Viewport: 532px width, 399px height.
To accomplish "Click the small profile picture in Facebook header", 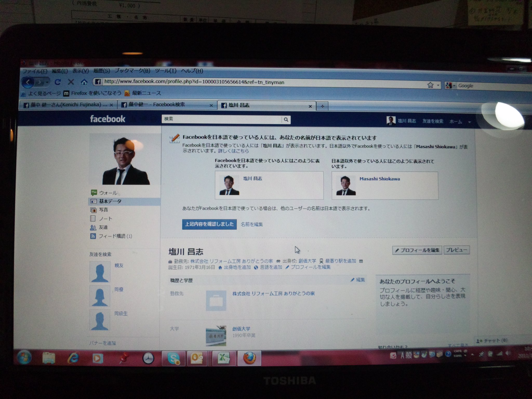I will click(x=391, y=121).
